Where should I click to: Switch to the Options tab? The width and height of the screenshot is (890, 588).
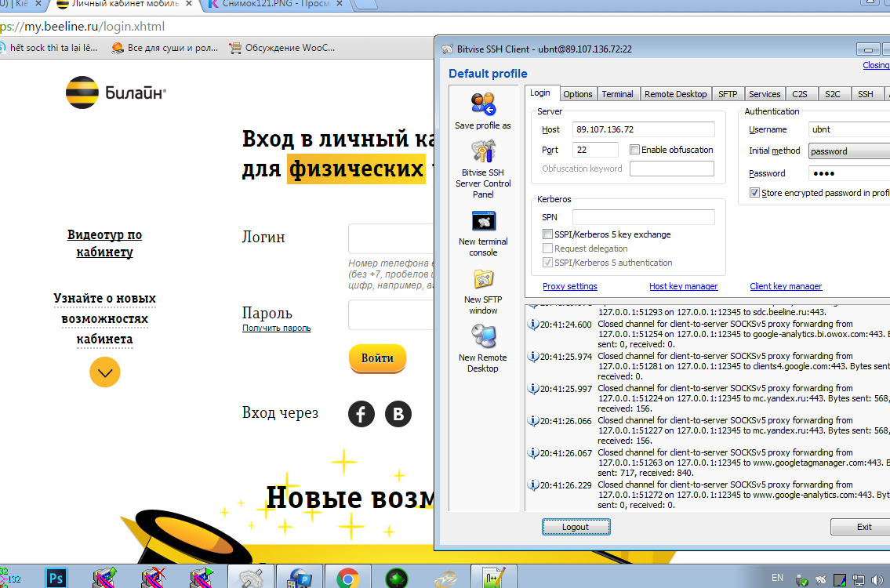click(578, 94)
